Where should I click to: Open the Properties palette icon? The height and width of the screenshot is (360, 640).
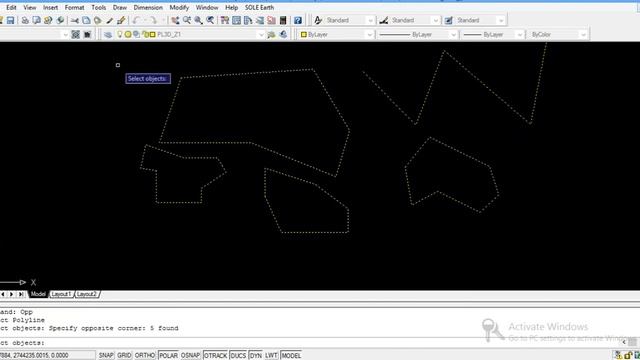pos(224,20)
